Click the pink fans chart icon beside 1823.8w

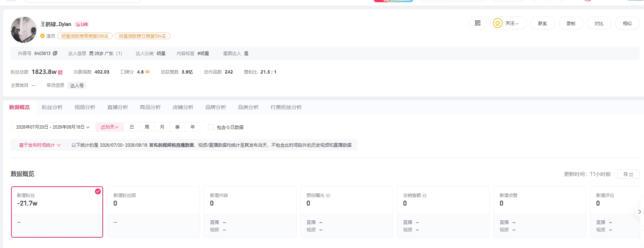point(60,72)
